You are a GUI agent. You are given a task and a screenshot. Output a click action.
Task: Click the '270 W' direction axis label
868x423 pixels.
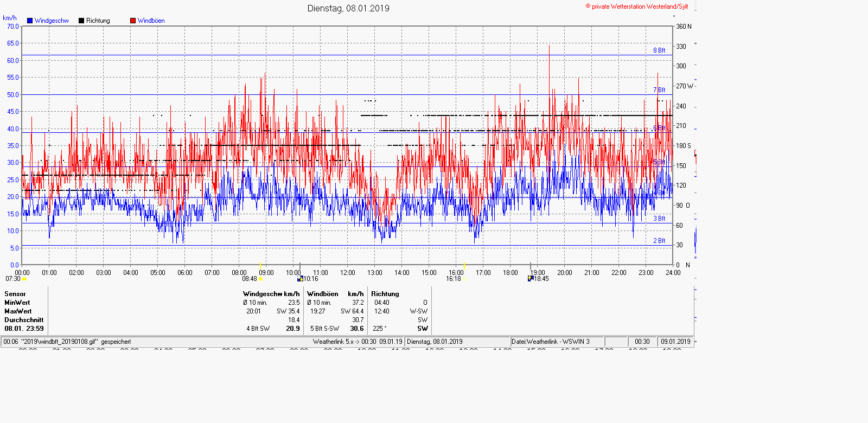pos(685,86)
